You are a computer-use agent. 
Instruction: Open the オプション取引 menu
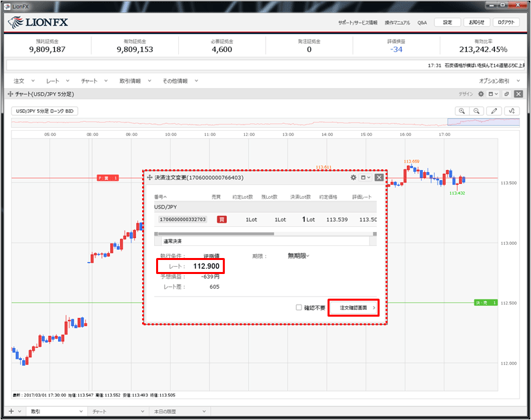(499, 81)
